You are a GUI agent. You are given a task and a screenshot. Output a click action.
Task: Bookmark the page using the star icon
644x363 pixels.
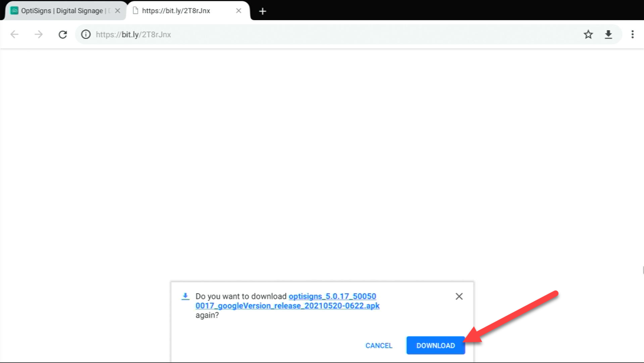[588, 34]
